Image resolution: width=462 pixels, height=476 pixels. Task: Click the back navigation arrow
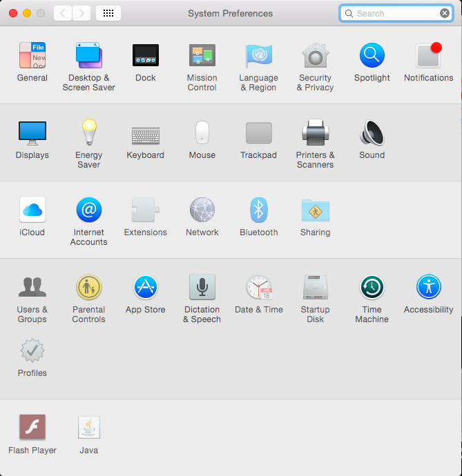coord(63,13)
